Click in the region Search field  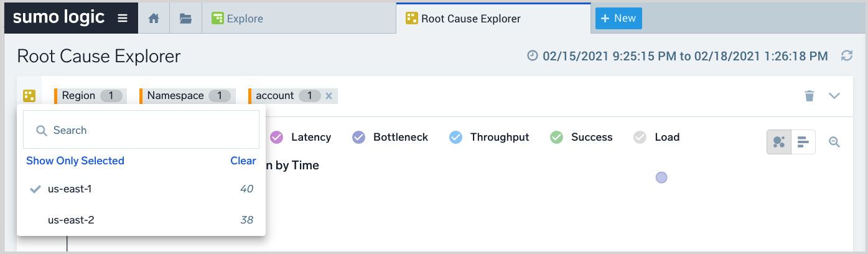(x=149, y=130)
